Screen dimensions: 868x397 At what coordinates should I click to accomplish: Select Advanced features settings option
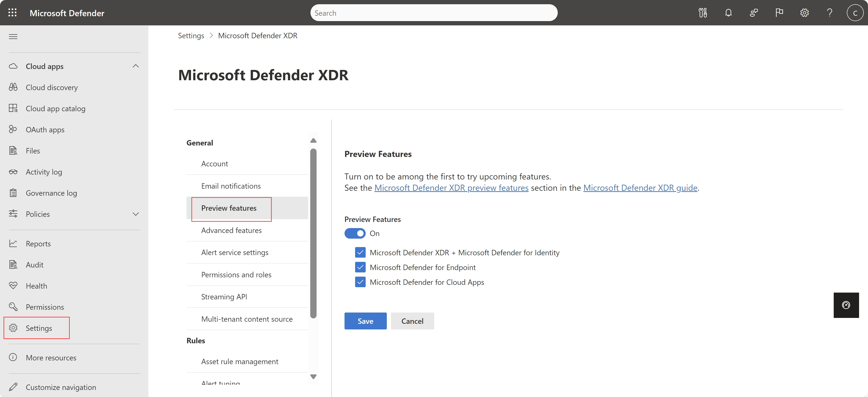[231, 230]
